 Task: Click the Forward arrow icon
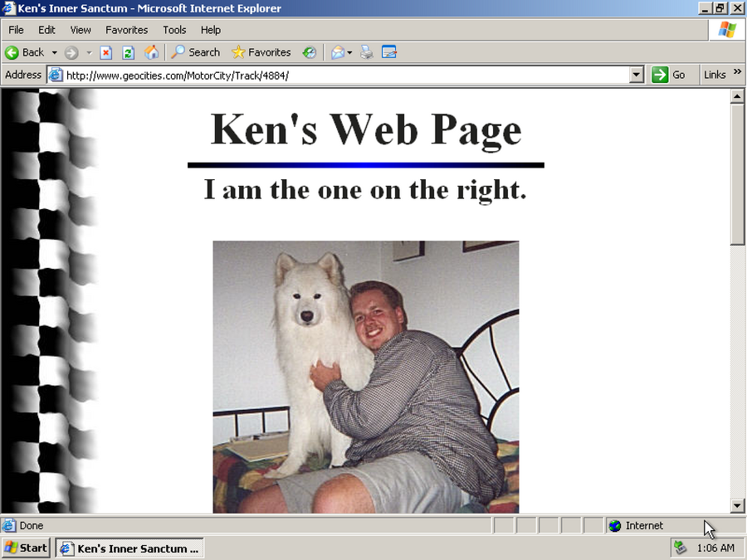pyautogui.click(x=71, y=52)
